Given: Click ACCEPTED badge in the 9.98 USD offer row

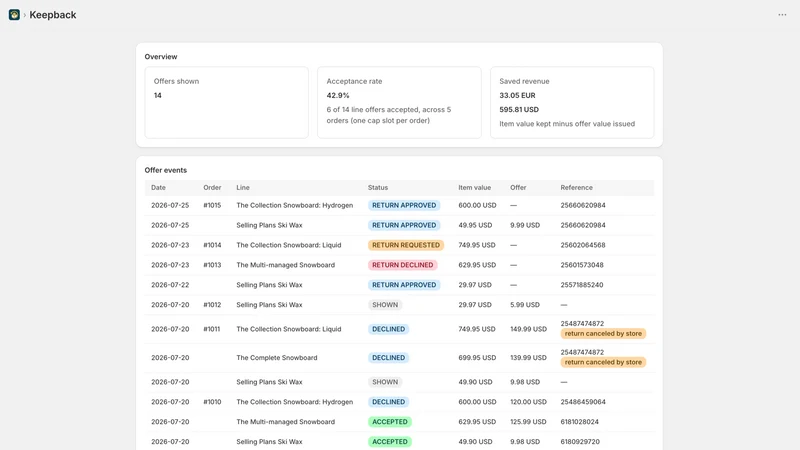Looking at the screenshot, I should coord(390,442).
